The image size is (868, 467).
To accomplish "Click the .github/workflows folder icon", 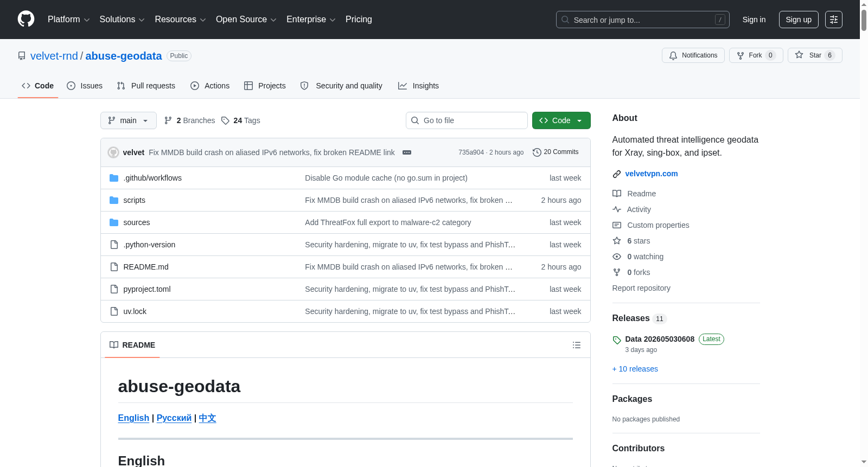I will (114, 178).
